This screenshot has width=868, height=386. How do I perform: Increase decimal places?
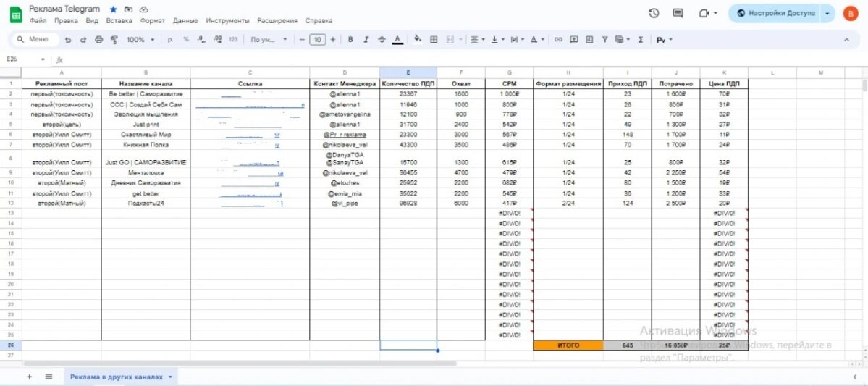click(218, 39)
